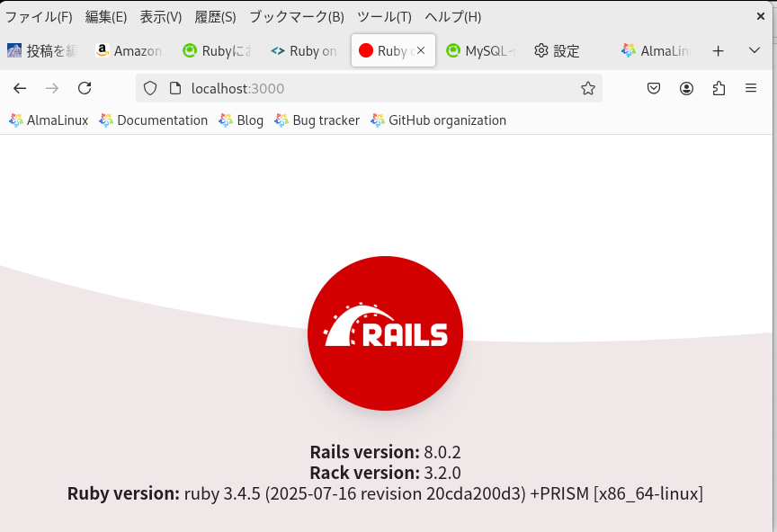Image resolution: width=777 pixels, height=532 pixels.
Task: Click the Rails version 8.0.2 text
Action: click(x=385, y=452)
